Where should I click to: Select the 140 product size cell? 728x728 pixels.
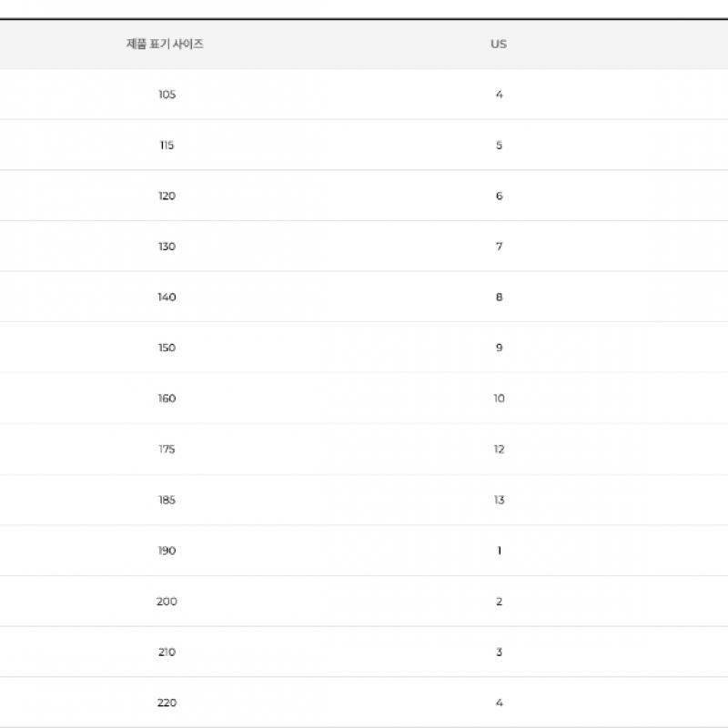coord(167,298)
